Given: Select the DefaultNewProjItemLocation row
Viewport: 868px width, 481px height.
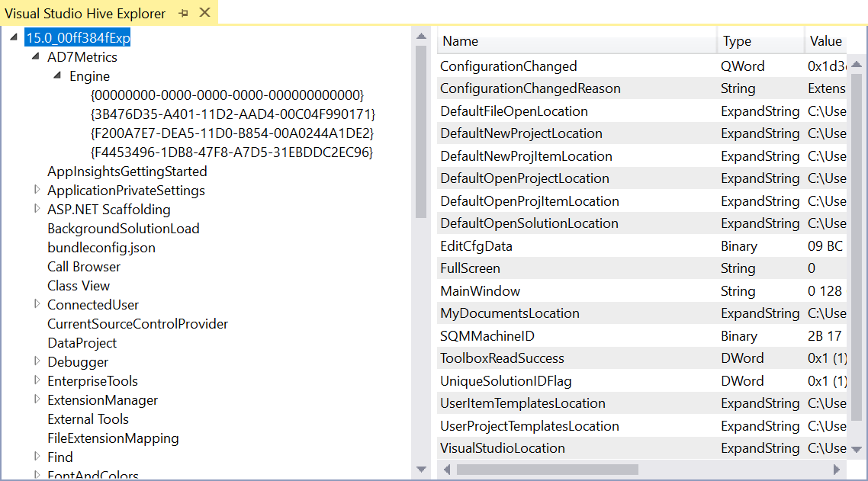Looking at the screenshot, I should 642,156.
